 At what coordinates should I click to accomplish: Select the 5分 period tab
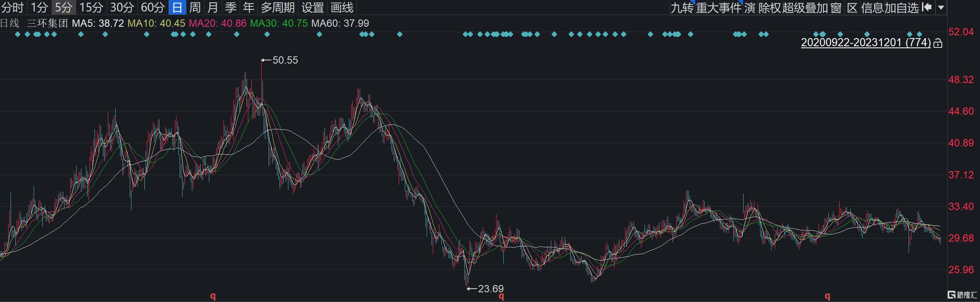coord(64,7)
